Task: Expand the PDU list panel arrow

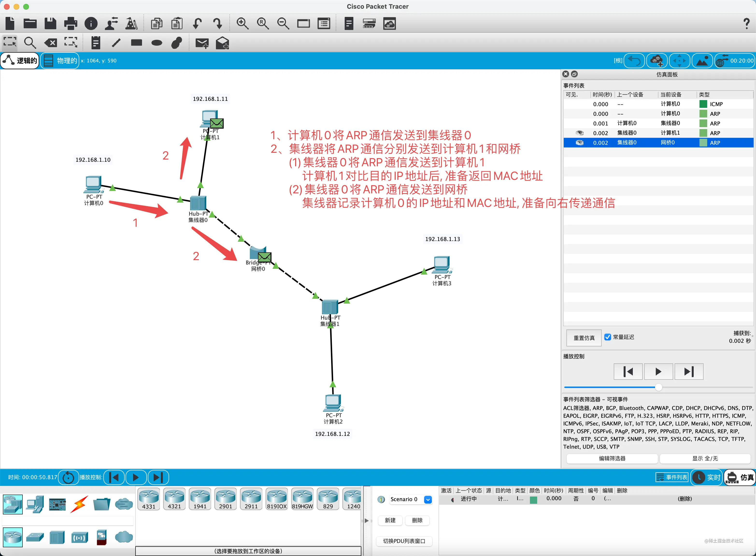Action: [367, 521]
